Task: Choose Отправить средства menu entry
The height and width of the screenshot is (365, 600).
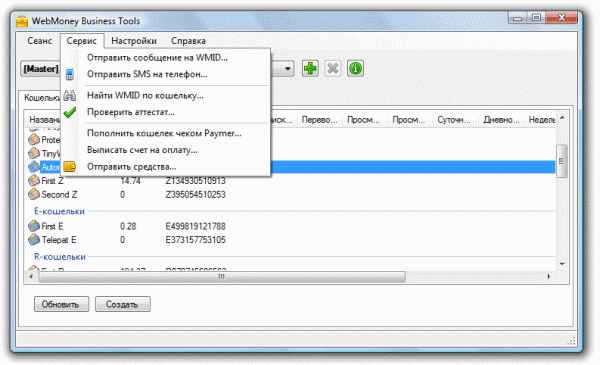Action: coord(132,167)
